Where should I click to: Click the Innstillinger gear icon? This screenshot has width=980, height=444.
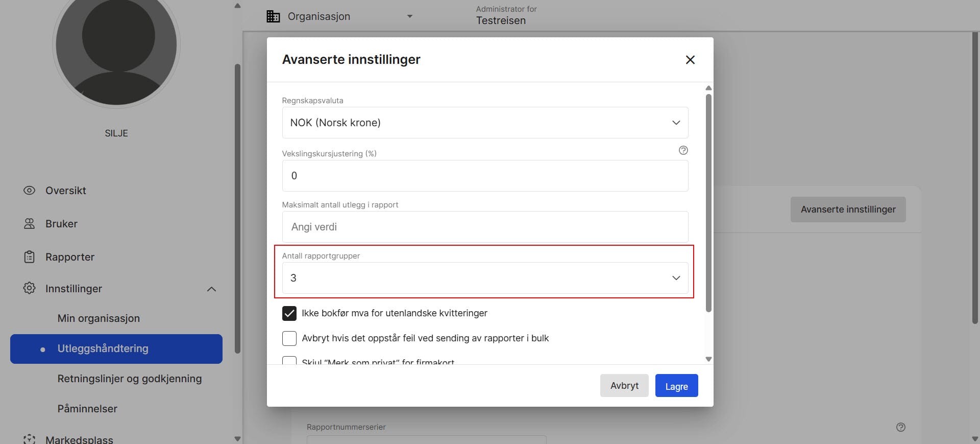point(29,288)
